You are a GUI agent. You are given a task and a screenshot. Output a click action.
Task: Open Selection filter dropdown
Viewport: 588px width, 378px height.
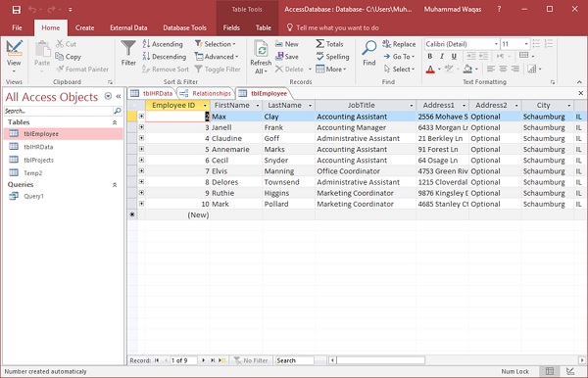[x=216, y=44]
